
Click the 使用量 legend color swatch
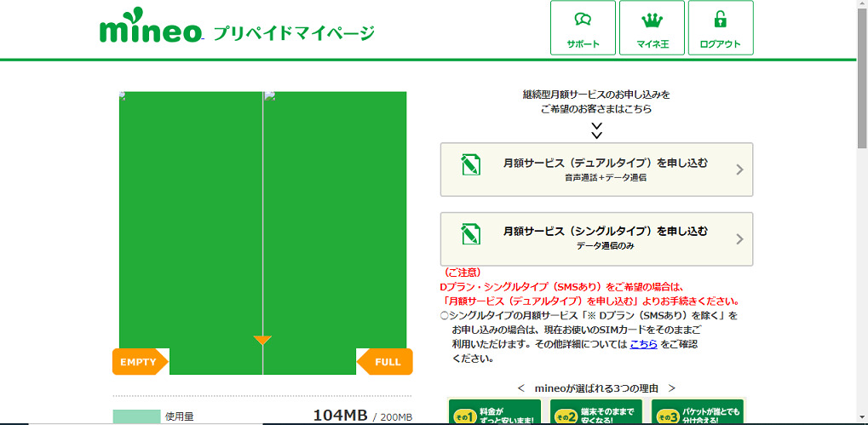click(136, 416)
